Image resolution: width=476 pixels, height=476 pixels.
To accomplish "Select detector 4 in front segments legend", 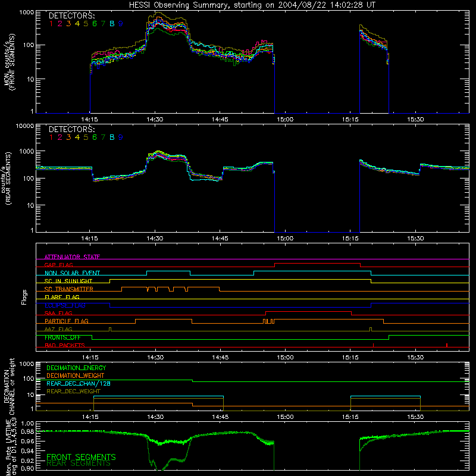I will [x=77, y=24].
